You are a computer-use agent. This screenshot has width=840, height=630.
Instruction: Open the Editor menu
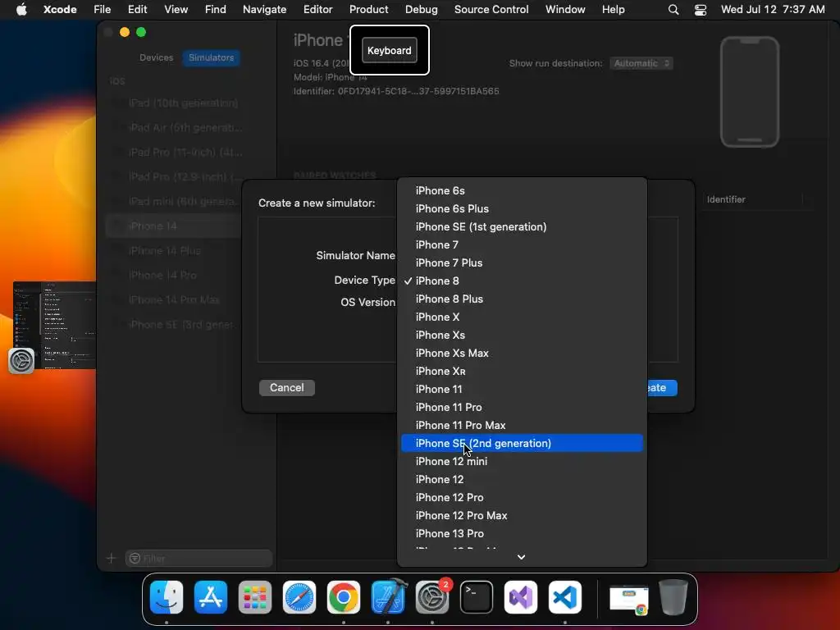pos(317,9)
